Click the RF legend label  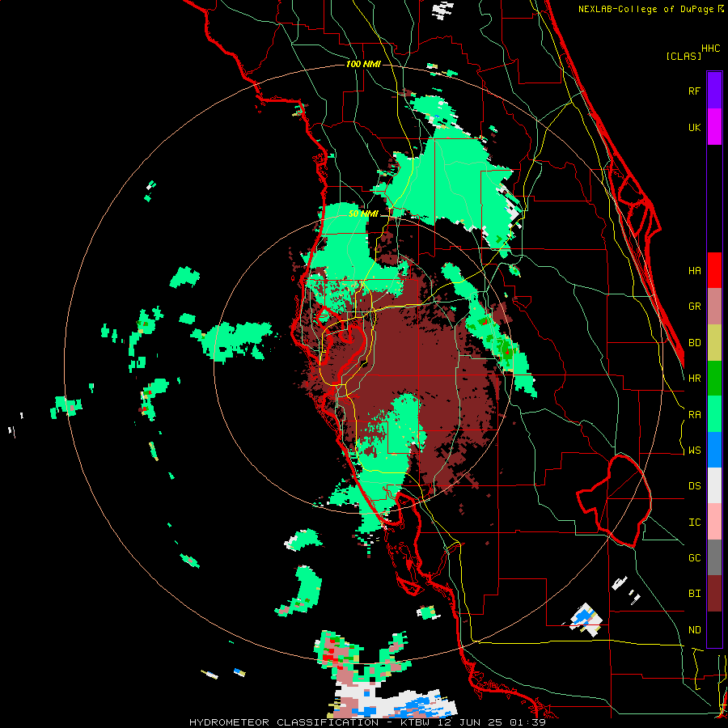click(x=694, y=91)
